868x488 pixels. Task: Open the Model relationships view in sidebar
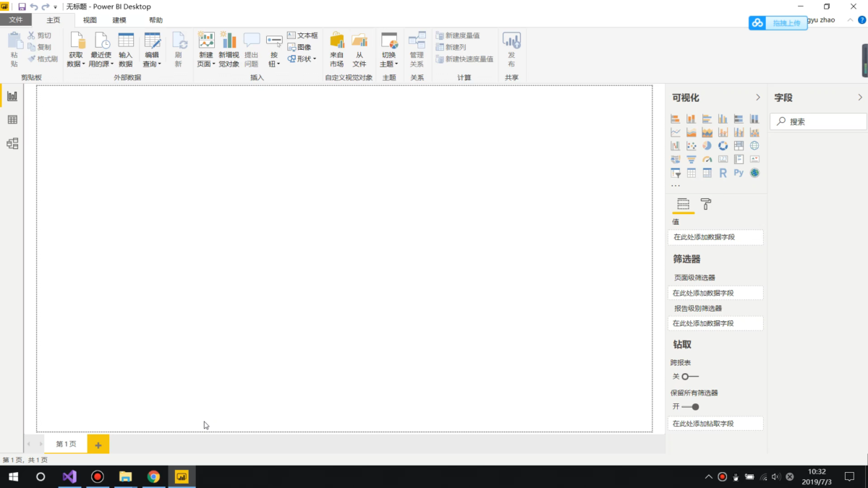pos(12,144)
